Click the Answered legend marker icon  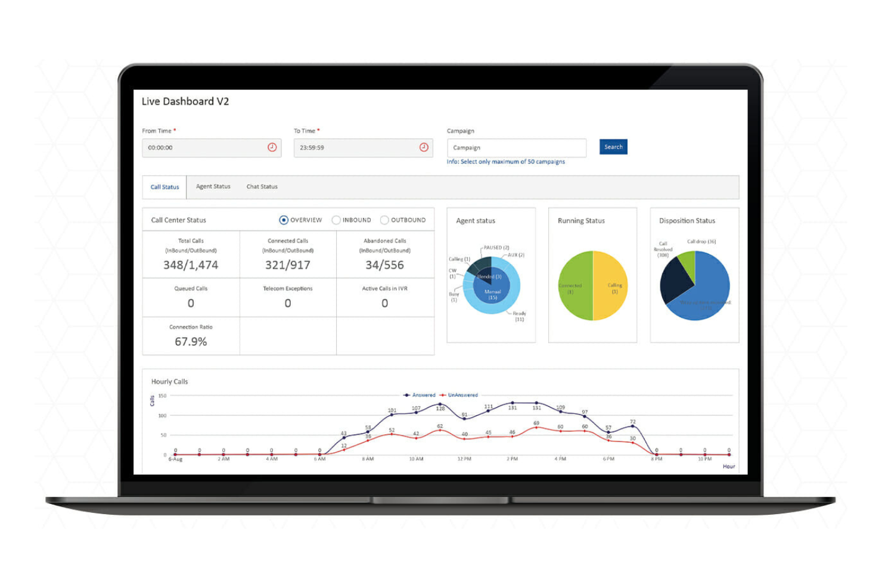pyautogui.click(x=407, y=394)
